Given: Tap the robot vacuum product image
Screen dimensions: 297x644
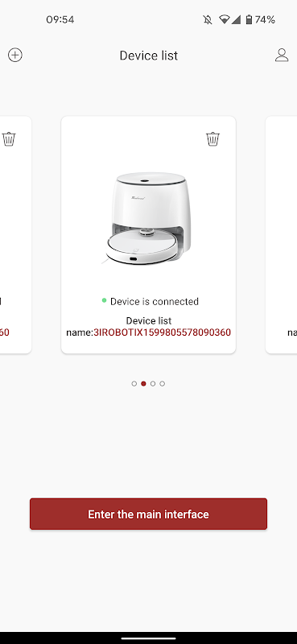Looking at the screenshot, I should (146, 218).
